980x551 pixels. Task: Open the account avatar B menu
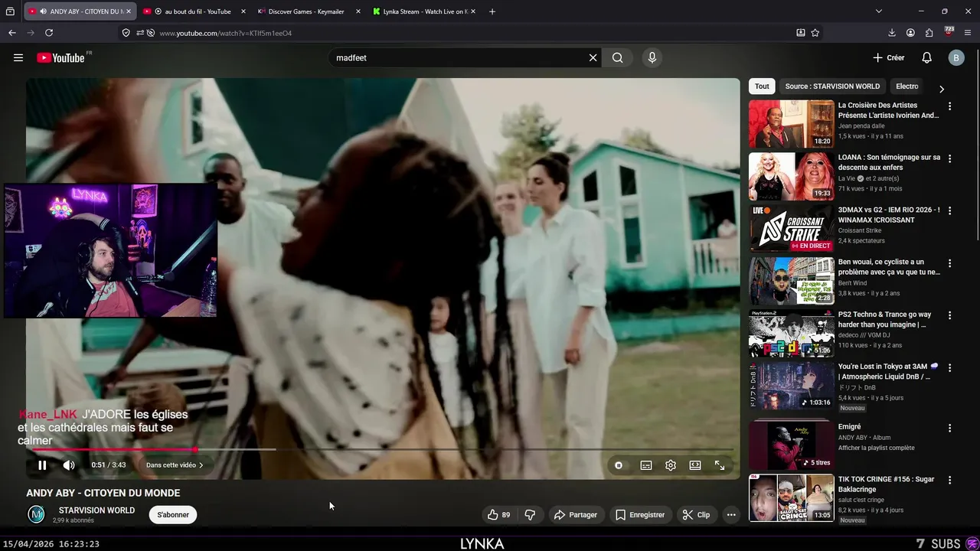[x=955, y=57]
